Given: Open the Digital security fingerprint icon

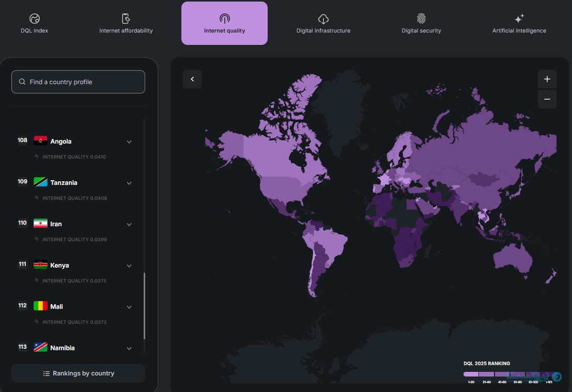Looking at the screenshot, I should pos(421,19).
